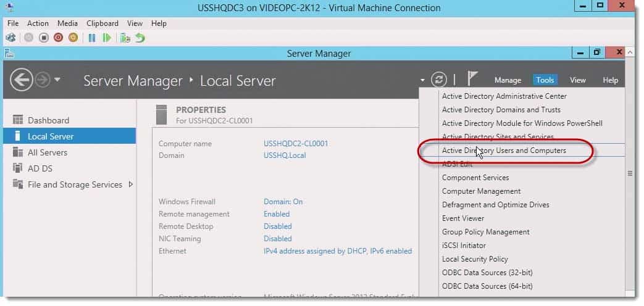Image resolution: width=644 pixels, height=306 pixels.
Task: Open ODBC Data Sources (64-bit)
Action: pos(487,286)
